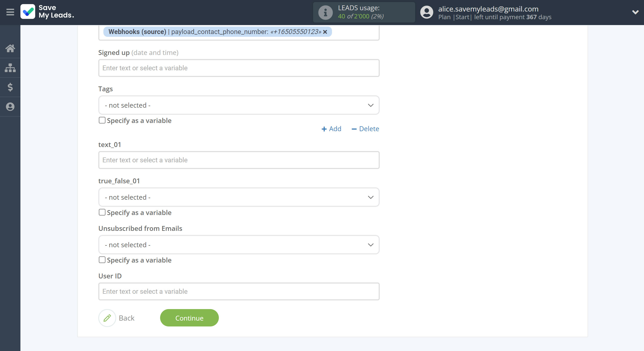Click the user avatar icon in header
This screenshot has height=351, width=644.
click(x=427, y=12)
